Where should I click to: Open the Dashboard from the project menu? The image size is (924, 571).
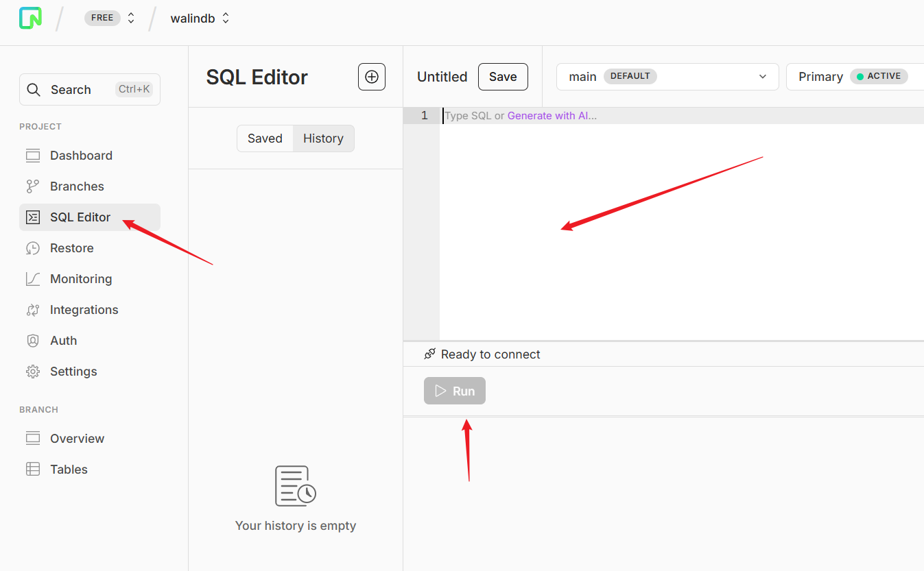[x=82, y=155]
